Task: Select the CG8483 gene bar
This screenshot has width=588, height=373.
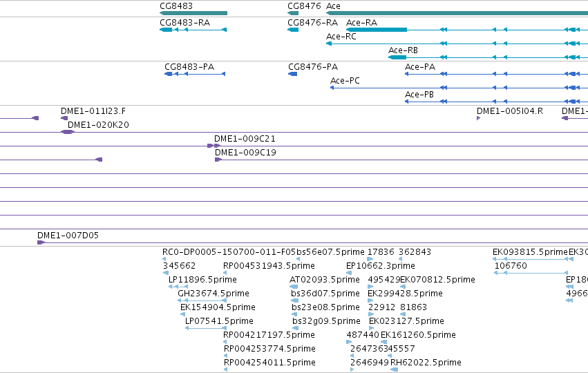Action: (x=193, y=13)
